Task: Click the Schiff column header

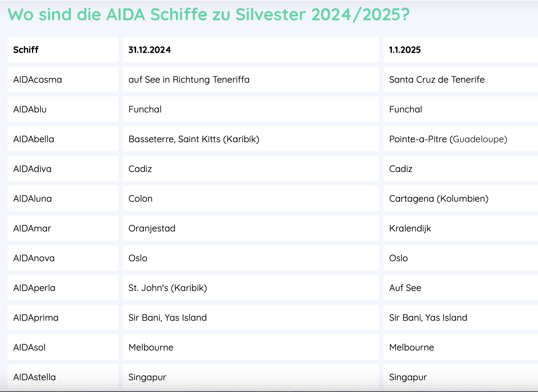Action: (26, 50)
